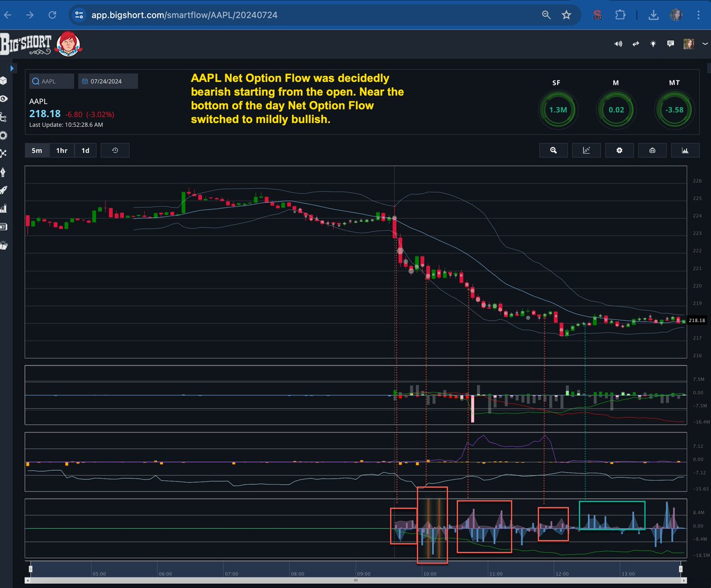711x588 pixels.
Task: Select the 1d timeframe tab
Action: pyautogui.click(x=85, y=150)
